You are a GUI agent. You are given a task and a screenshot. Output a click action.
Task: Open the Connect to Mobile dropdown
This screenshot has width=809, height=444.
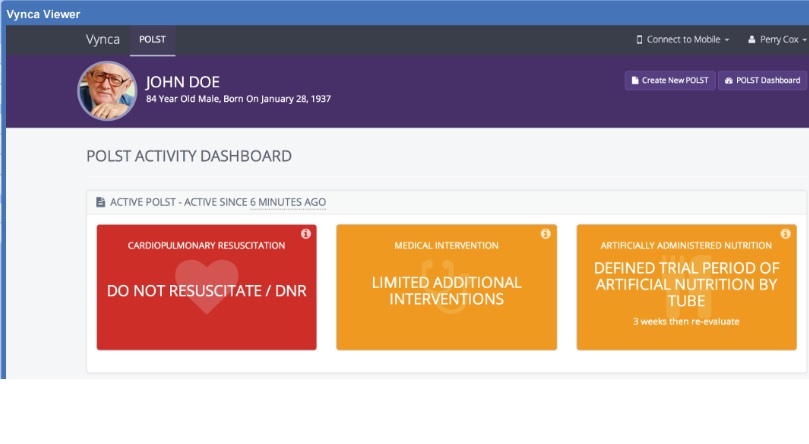tap(683, 40)
